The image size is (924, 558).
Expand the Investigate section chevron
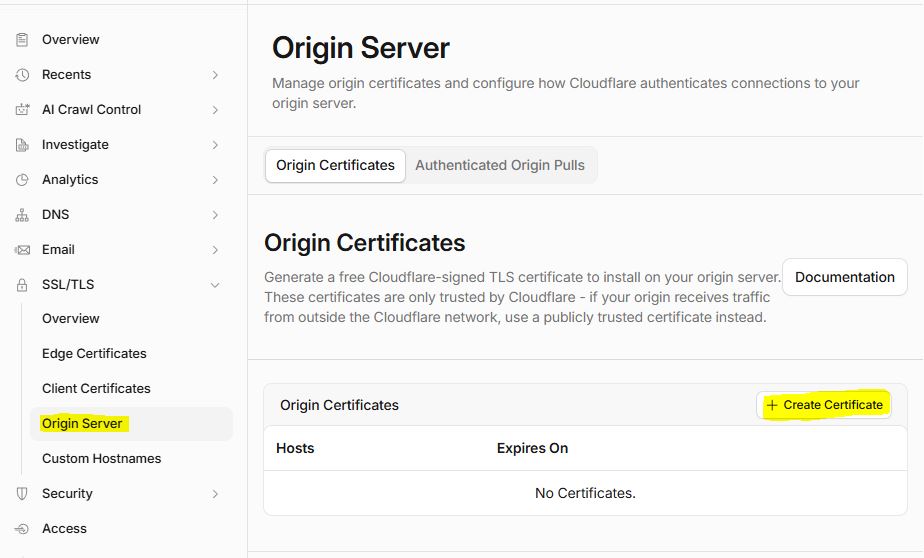pos(215,145)
